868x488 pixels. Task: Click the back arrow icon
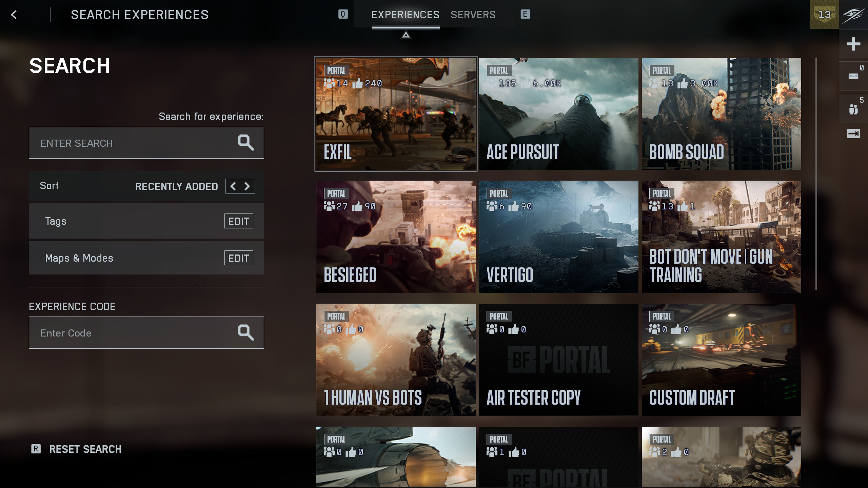click(x=14, y=15)
